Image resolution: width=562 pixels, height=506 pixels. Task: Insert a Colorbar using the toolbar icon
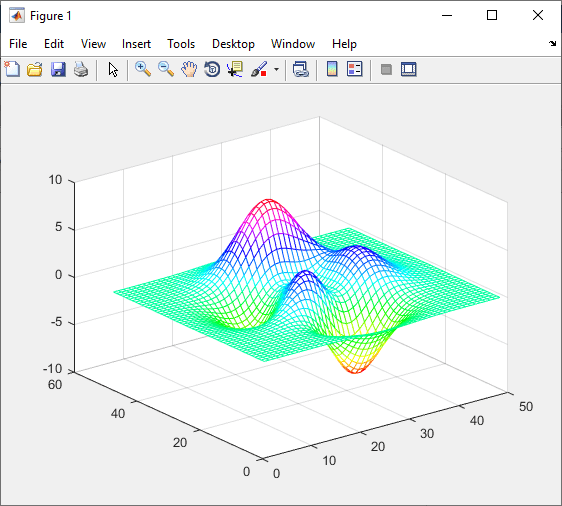(x=332, y=69)
